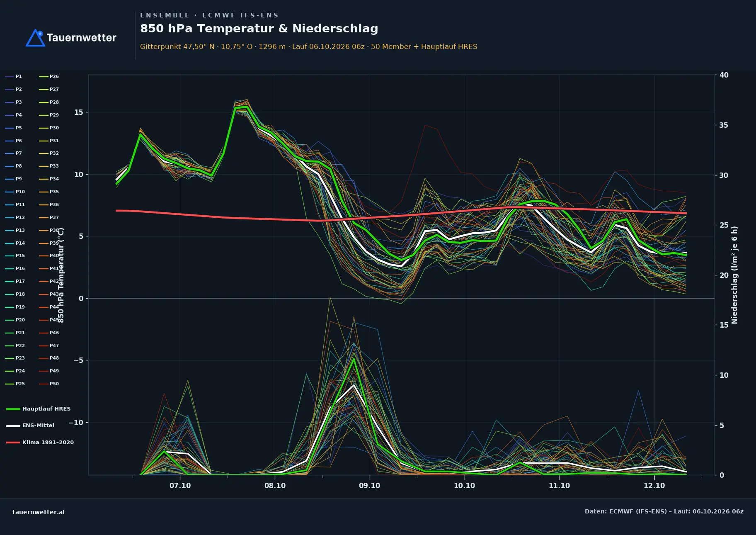Image resolution: width=756 pixels, height=535 pixels.
Task: Click the Daten: ECMWF footer credit
Action: click(x=664, y=512)
